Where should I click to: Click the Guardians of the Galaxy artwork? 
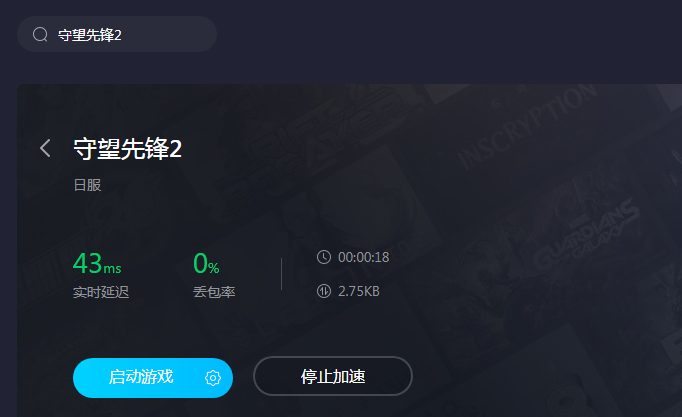coord(587,235)
